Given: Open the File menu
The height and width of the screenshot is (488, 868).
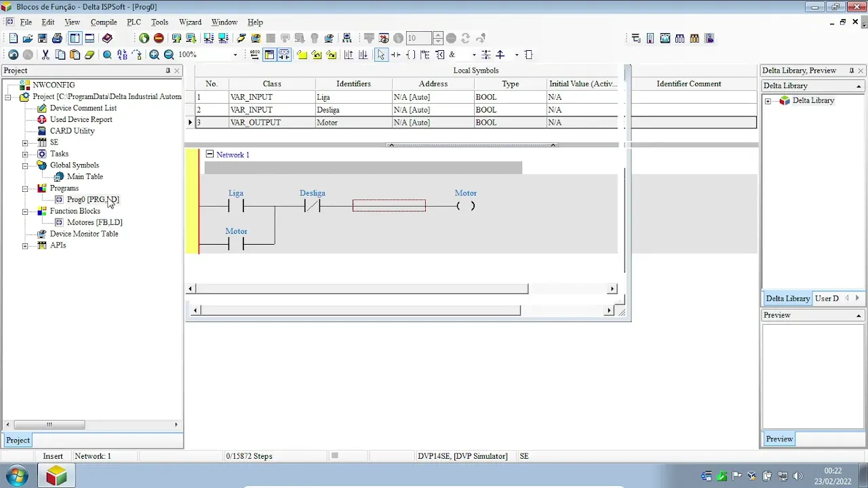Looking at the screenshot, I should coord(26,22).
